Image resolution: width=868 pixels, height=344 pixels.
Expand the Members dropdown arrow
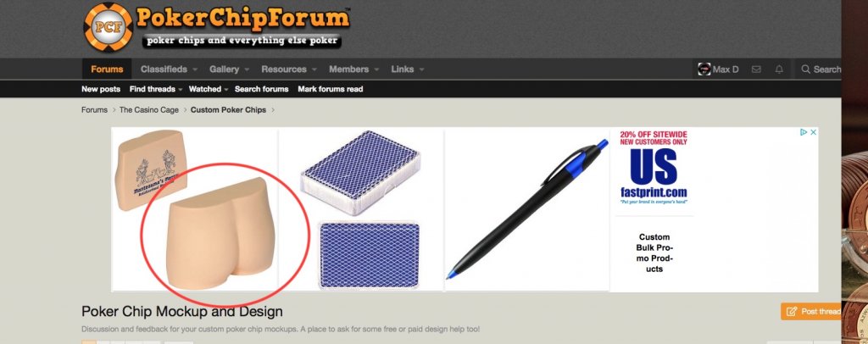coord(376,69)
